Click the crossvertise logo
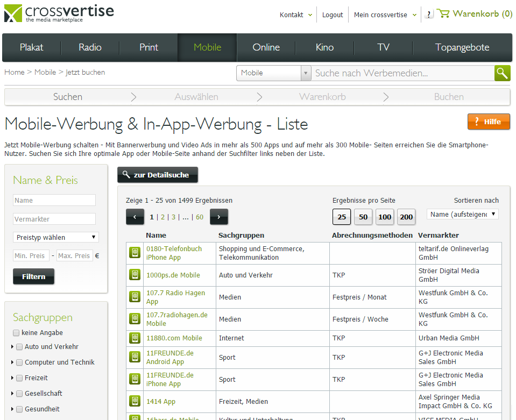This screenshot has height=420, width=516. 59,13
